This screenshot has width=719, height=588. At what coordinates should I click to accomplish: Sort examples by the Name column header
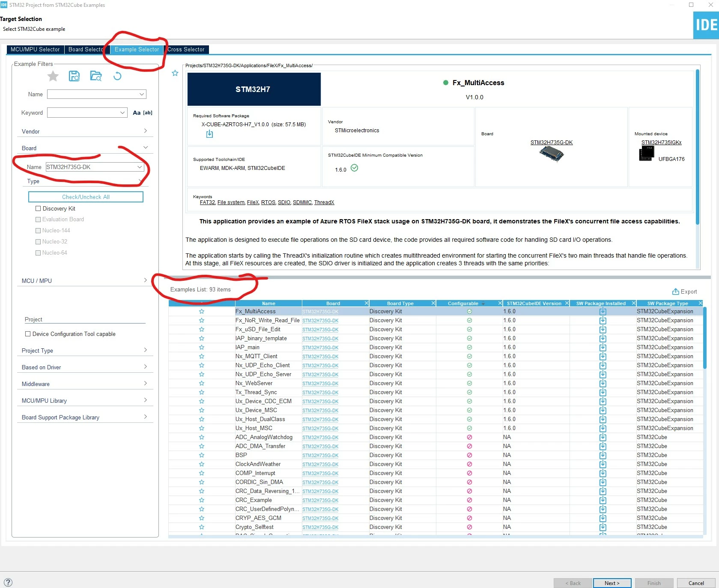click(x=269, y=303)
